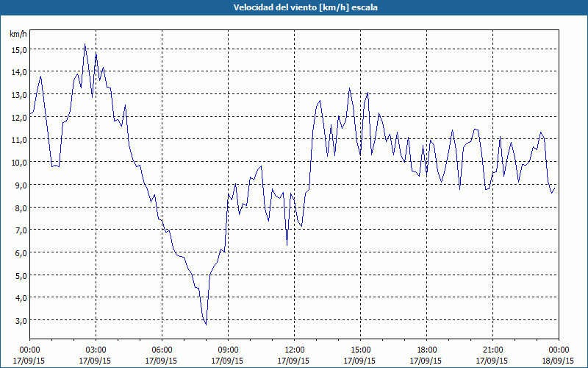
Task: Click the 18:00 time axis label
Action: click(427, 350)
